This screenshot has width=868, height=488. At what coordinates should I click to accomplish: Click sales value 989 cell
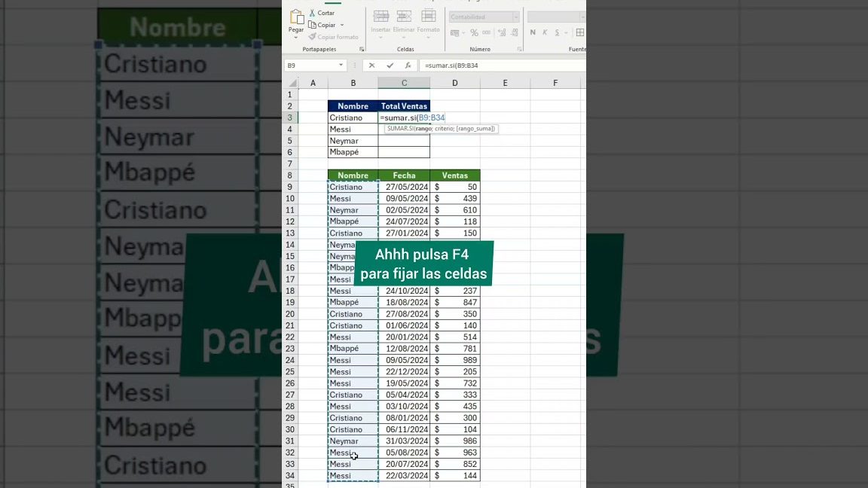click(455, 360)
